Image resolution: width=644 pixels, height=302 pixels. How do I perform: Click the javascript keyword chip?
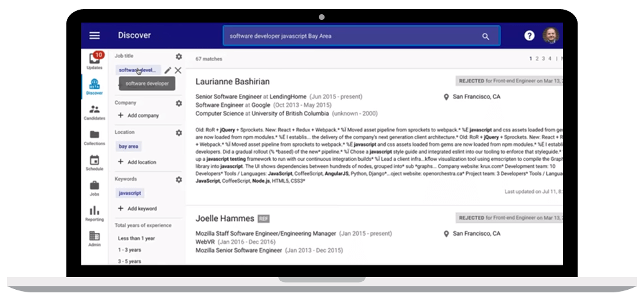[x=130, y=193]
